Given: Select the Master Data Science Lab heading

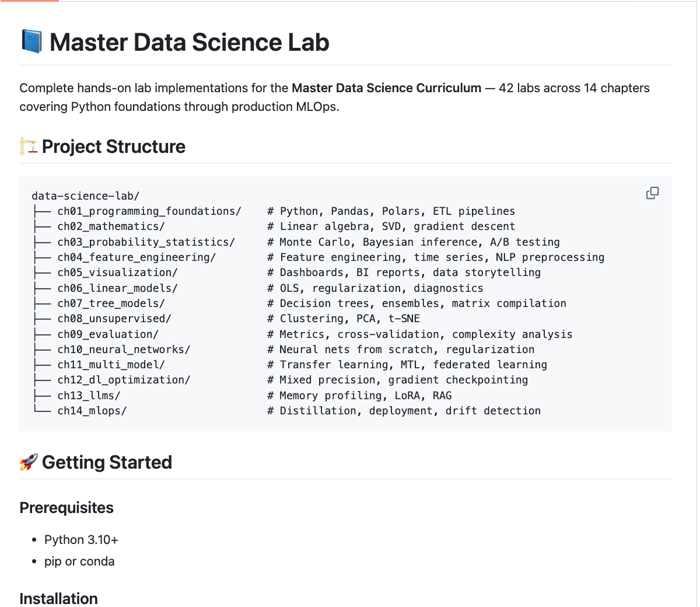Looking at the screenshot, I should (190, 42).
